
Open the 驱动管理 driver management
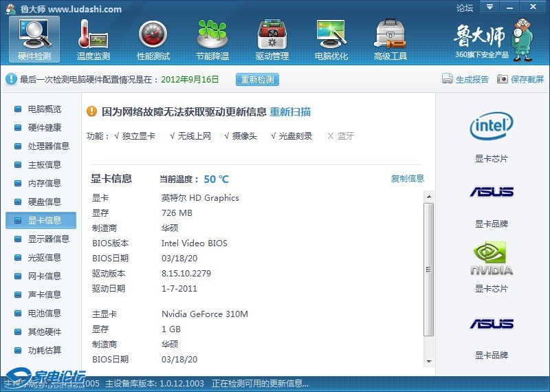coord(272,39)
